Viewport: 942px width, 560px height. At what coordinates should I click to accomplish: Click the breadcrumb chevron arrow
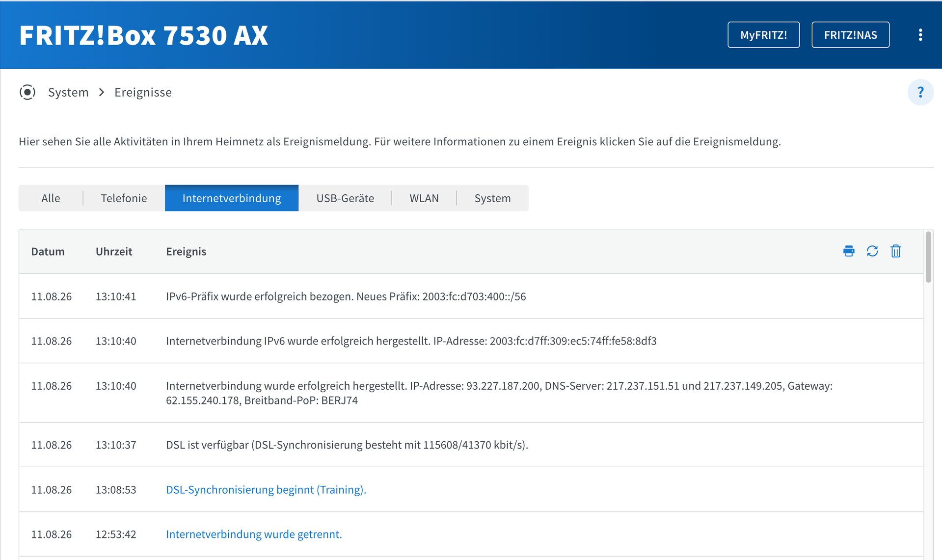(102, 92)
